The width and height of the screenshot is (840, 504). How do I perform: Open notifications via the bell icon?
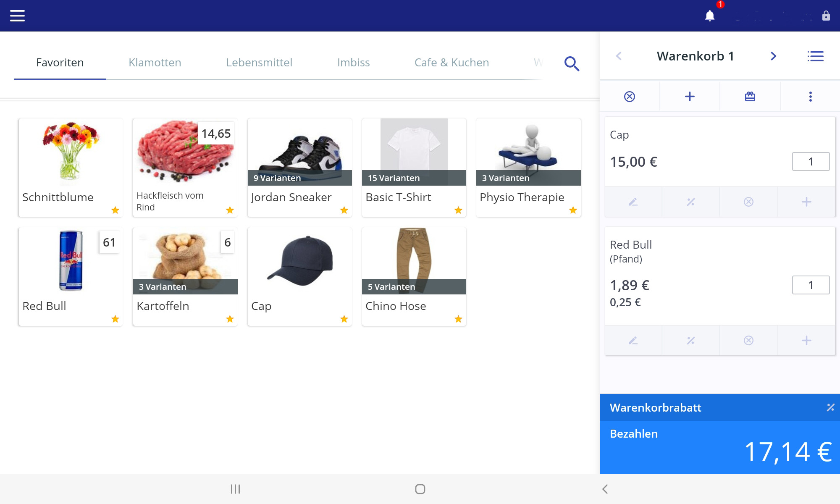click(x=711, y=15)
